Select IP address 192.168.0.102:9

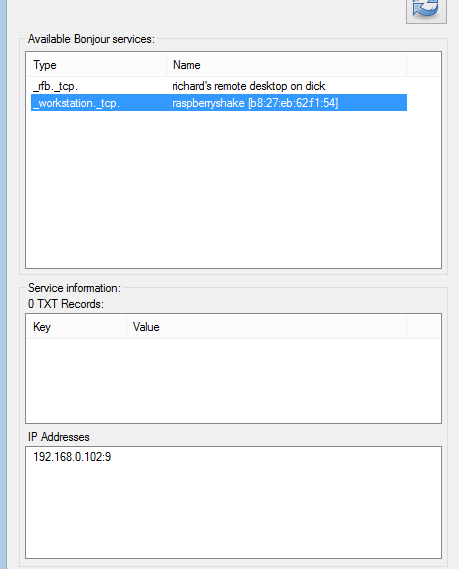[x=72, y=457]
